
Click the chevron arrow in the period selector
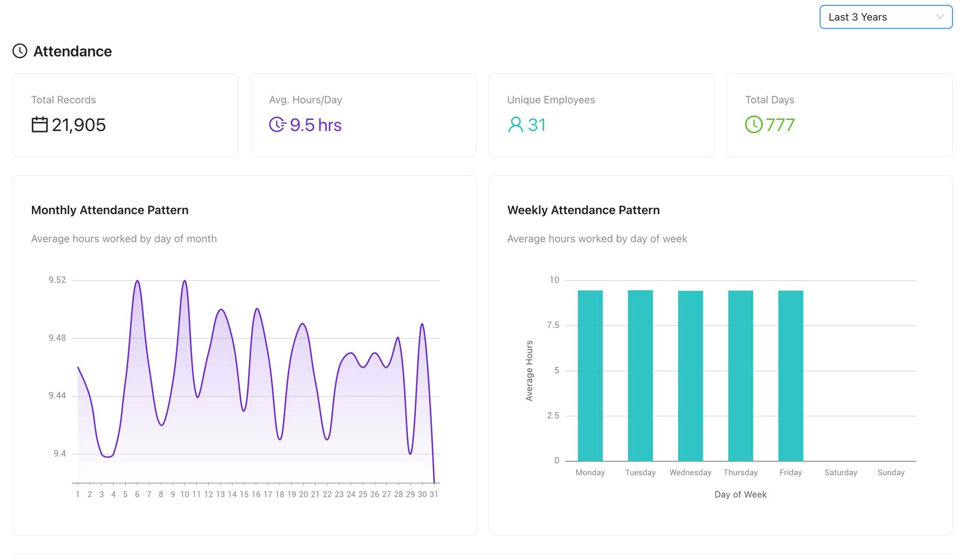(x=940, y=17)
